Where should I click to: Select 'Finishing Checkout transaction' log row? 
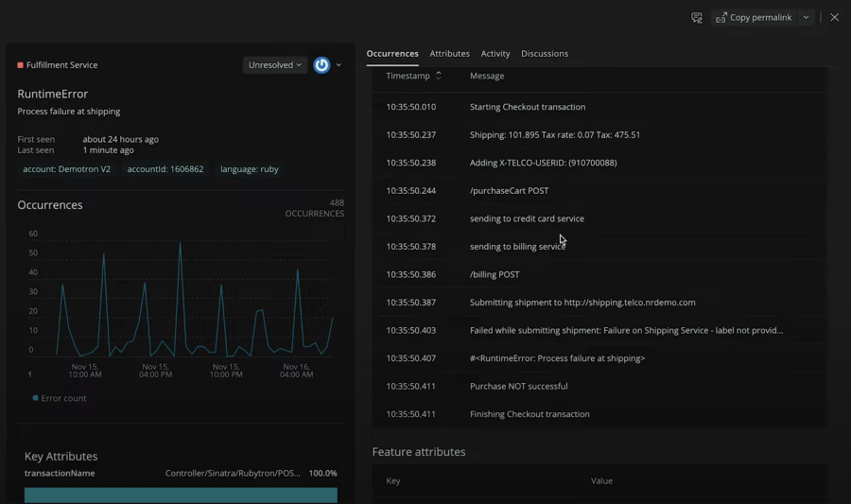click(x=599, y=414)
